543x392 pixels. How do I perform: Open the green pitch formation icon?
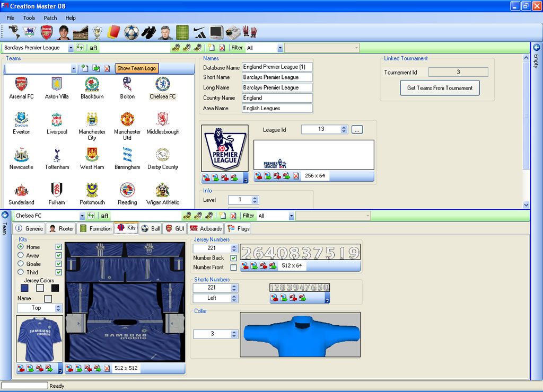[182, 32]
